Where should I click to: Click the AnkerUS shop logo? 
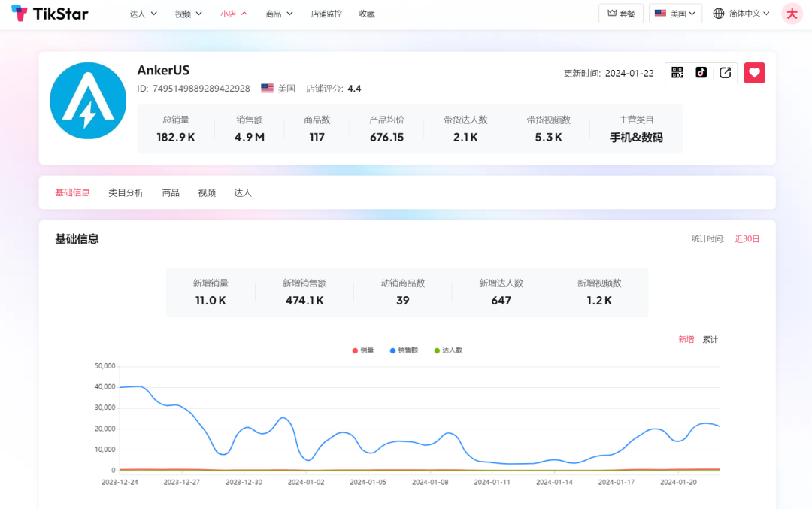click(x=88, y=101)
